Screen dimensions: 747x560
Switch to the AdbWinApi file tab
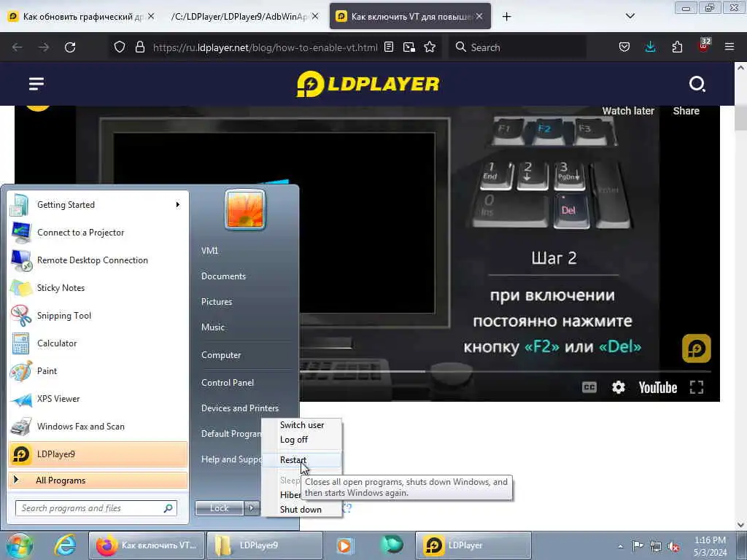click(239, 17)
